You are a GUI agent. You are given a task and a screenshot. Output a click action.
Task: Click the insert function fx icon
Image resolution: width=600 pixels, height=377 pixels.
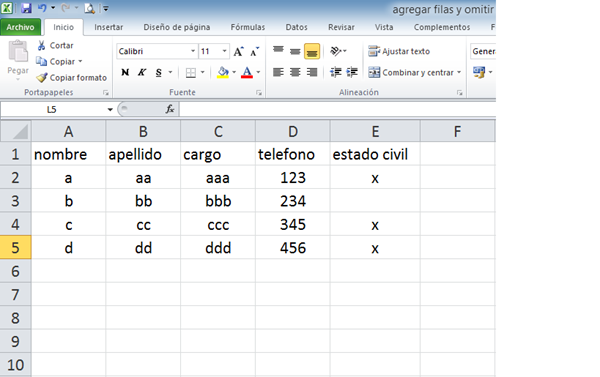(x=170, y=109)
